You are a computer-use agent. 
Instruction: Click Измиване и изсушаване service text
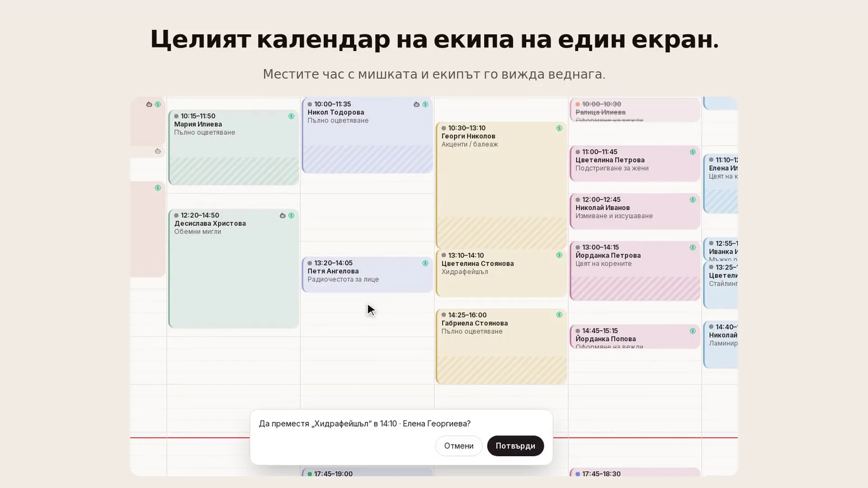[614, 216]
